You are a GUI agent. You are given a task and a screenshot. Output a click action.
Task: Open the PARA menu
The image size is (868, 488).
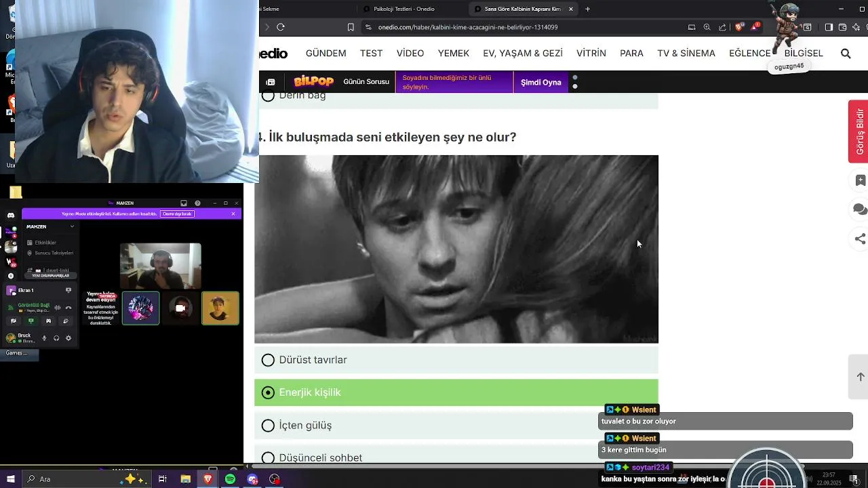[631, 54]
